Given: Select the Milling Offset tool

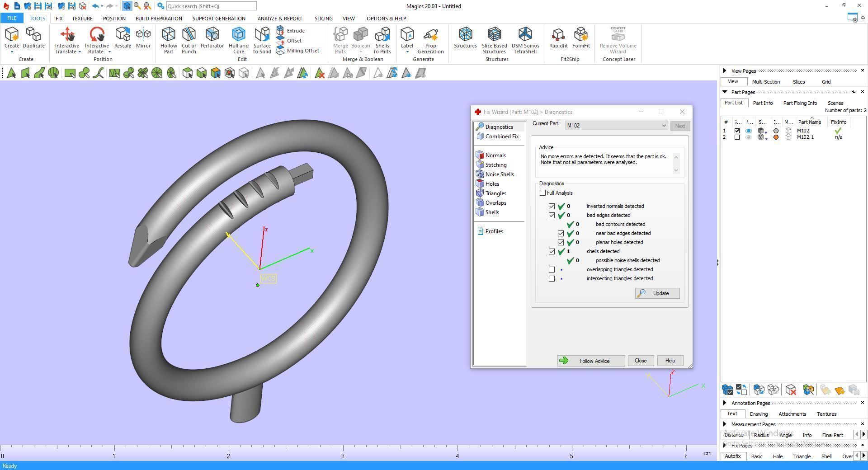Looking at the screenshot, I should point(297,51).
